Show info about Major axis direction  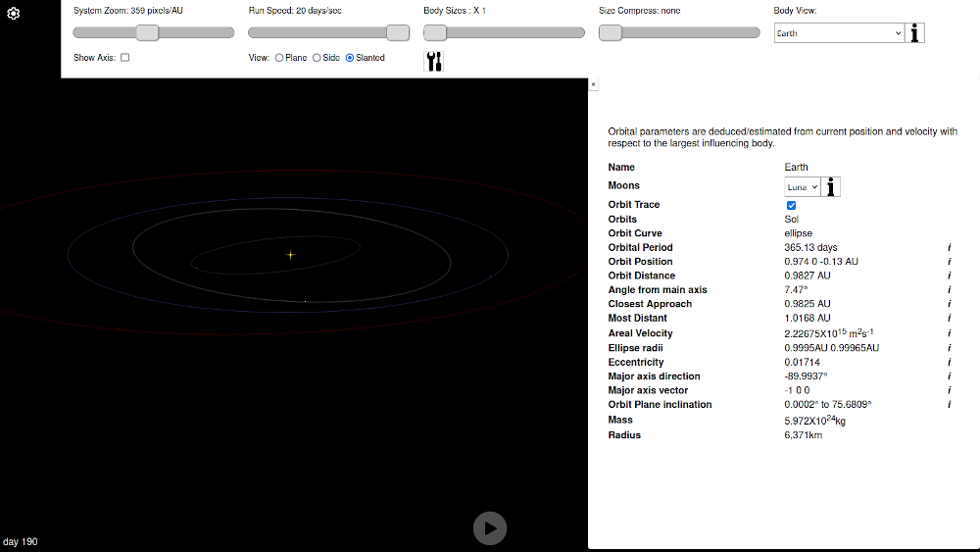[x=949, y=376]
